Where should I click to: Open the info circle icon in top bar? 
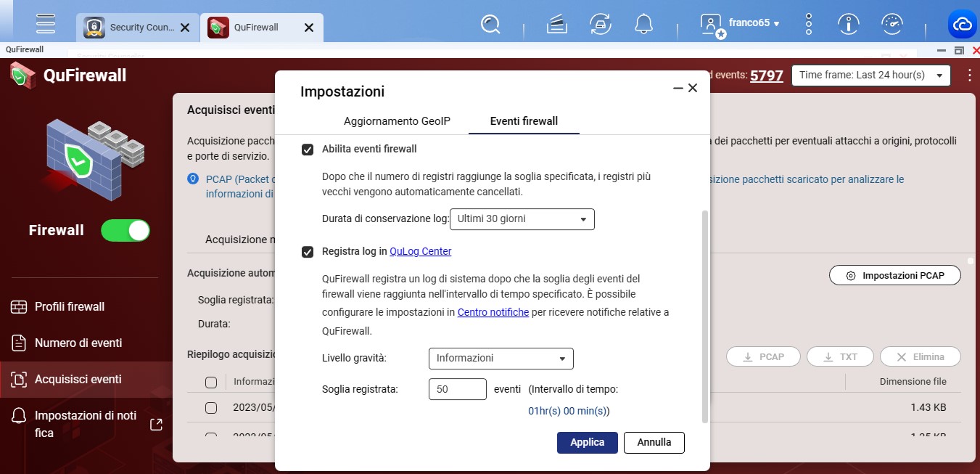pos(848,25)
